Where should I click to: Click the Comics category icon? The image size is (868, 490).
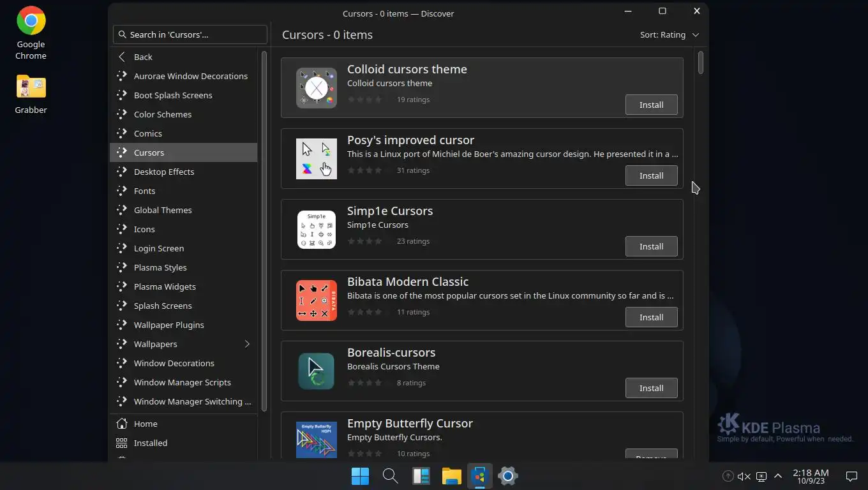coord(122,133)
